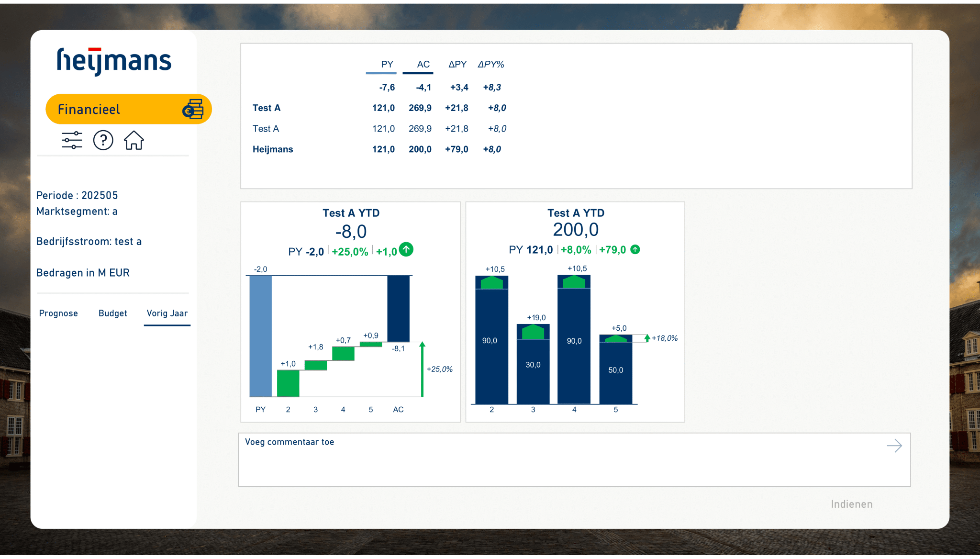Switch to the Budget tab
980x559 pixels.
tap(112, 313)
